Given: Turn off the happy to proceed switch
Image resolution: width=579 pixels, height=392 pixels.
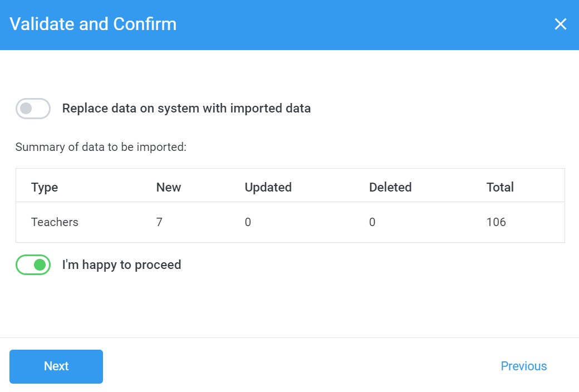Looking at the screenshot, I should [33, 265].
